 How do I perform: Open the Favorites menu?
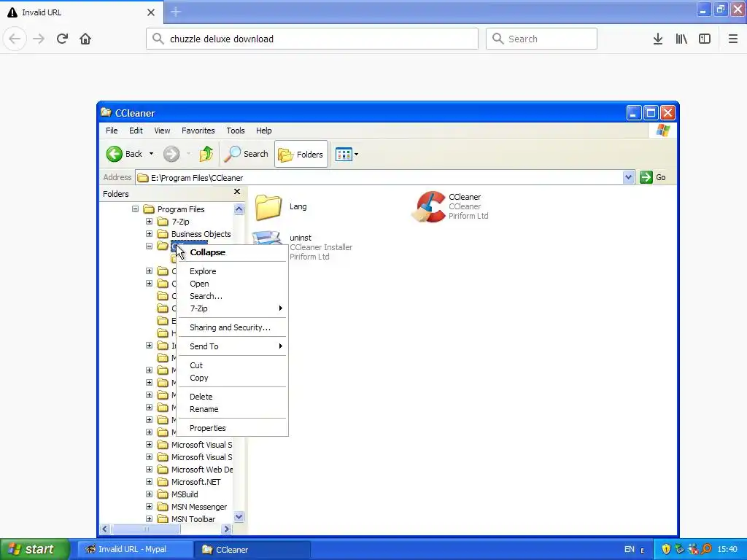[198, 131]
